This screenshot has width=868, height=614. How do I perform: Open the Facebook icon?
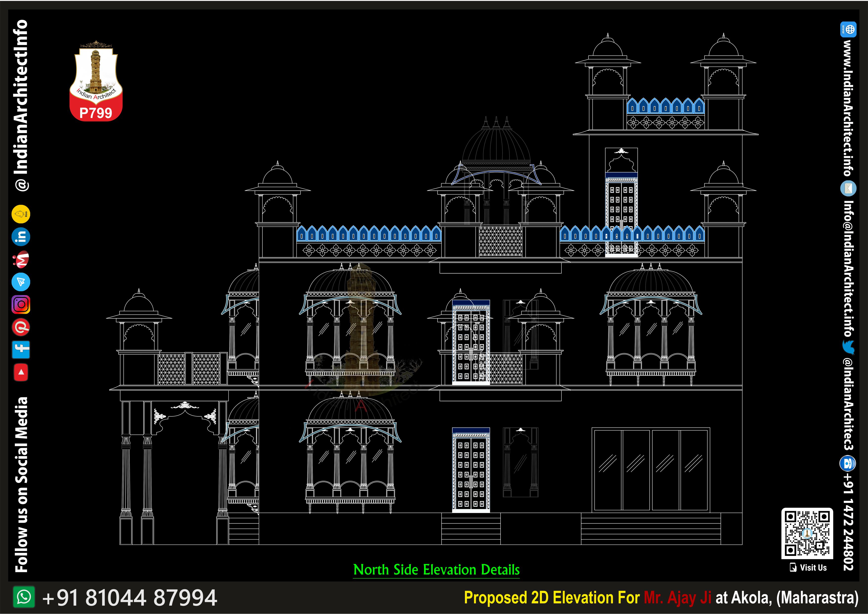(x=21, y=349)
